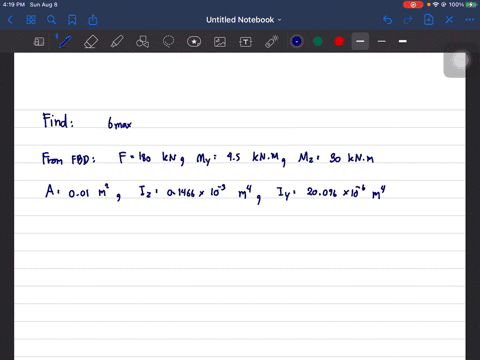The image size is (480, 360).
Task: Select the Eraser tool
Action: [x=91, y=42]
